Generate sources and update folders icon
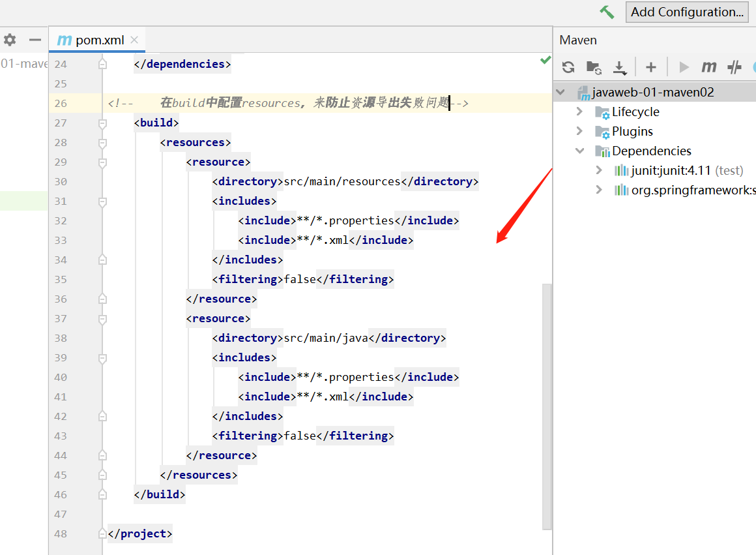756x555 pixels. [x=594, y=67]
